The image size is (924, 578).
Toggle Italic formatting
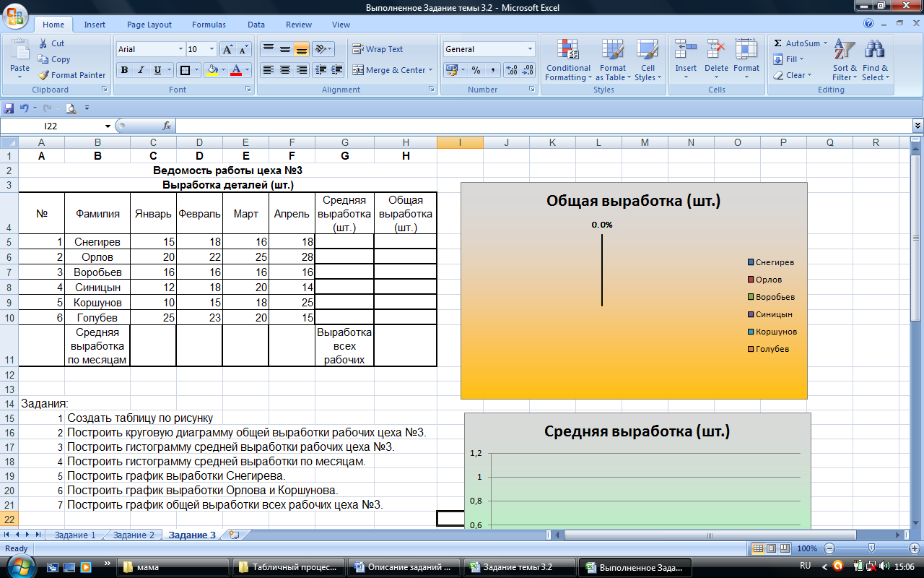pos(140,70)
